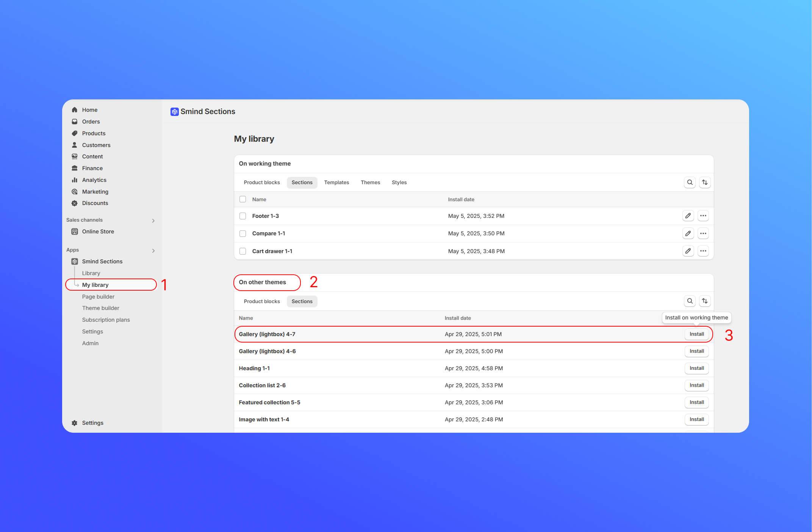Click the Cart drawer 1-1 section name
The width and height of the screenshot is (812, 532).
click(272, 251)
